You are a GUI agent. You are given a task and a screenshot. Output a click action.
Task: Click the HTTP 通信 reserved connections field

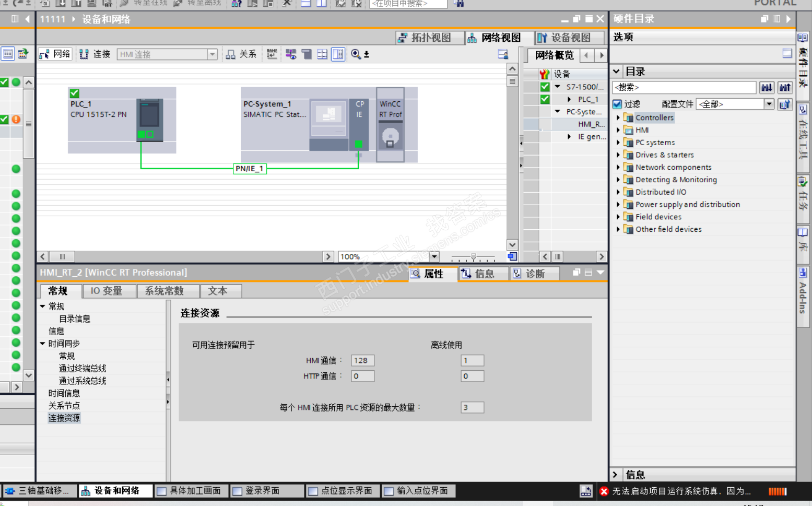(x=362, y=376)
